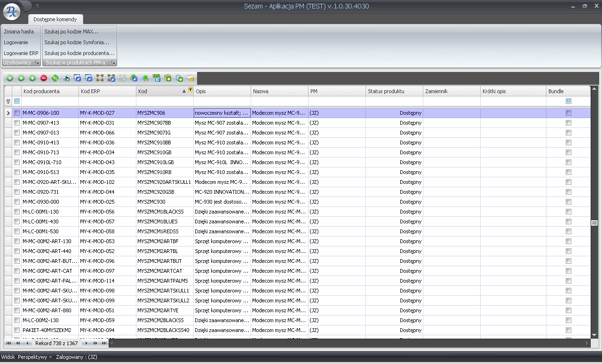Viewport: 602px width, 364px height.
Task: Open the Perspektywy dropdown in status bar
Action: pos(35,357)
